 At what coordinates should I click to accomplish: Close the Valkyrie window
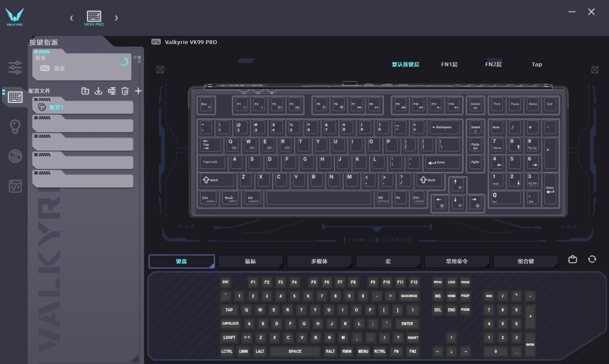pyautogui.click(x=592, y=12)
